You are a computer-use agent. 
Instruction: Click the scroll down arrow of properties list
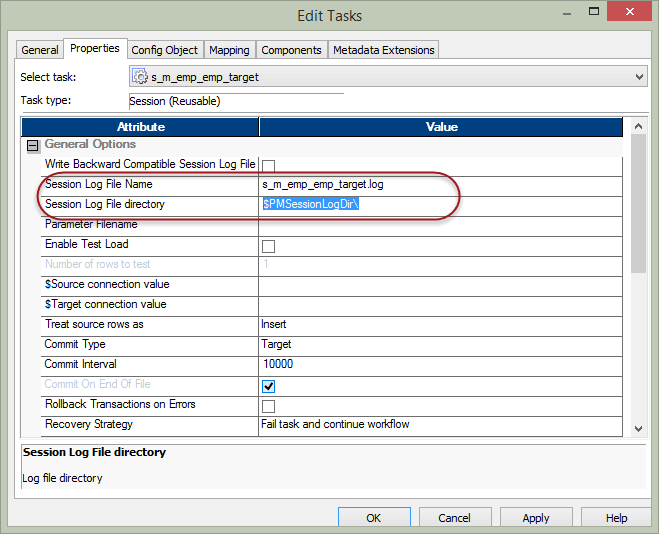pos(638,429)
